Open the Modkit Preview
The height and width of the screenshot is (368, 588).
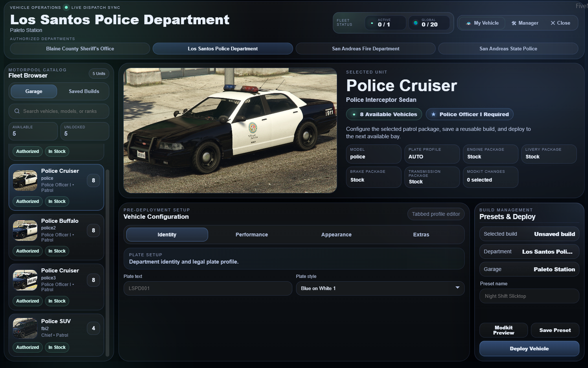tap(503, 330)
